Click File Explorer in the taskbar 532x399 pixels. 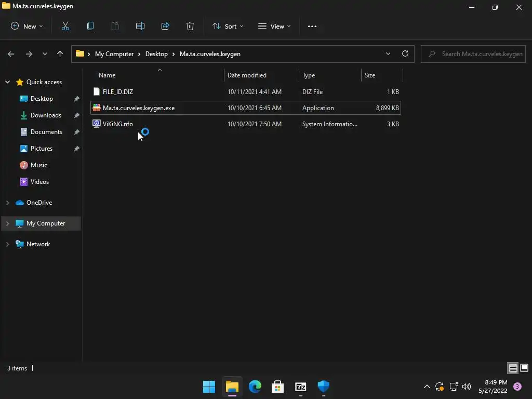pyautogui.click(x=232, y=387)
